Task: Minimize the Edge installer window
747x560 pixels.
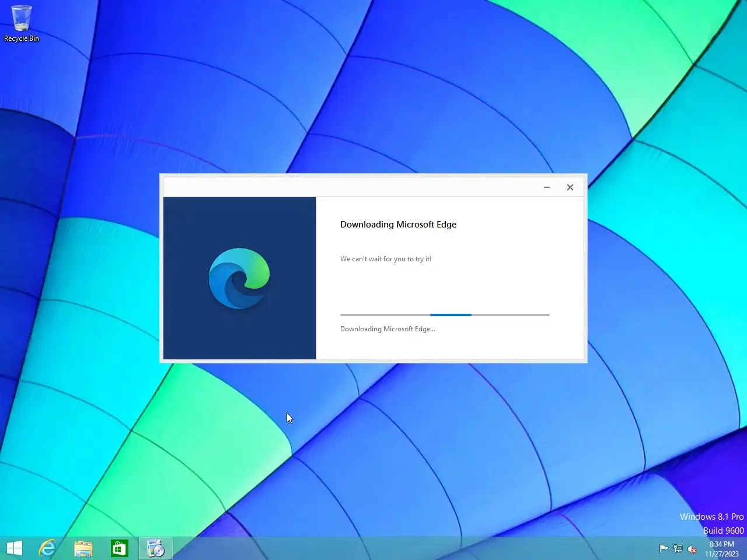Action: [x=547, y=187]
